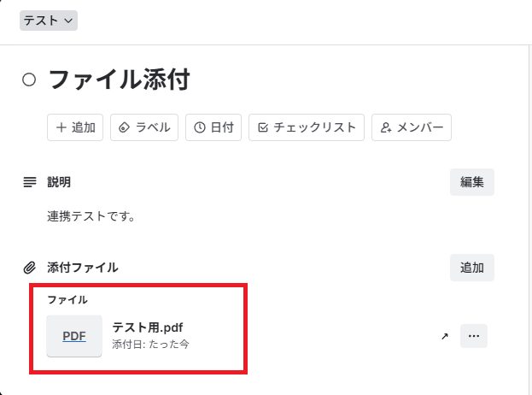Click the clock icon on 日付 button
This screenshot has width=532, height=395.
[x=200, y=127]
